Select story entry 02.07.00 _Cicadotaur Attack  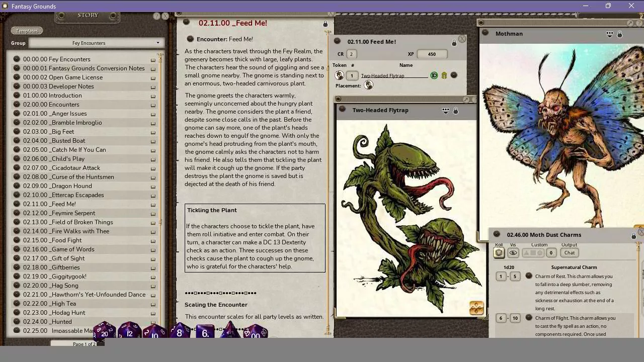pyautogui.click(x=61, y=168)
